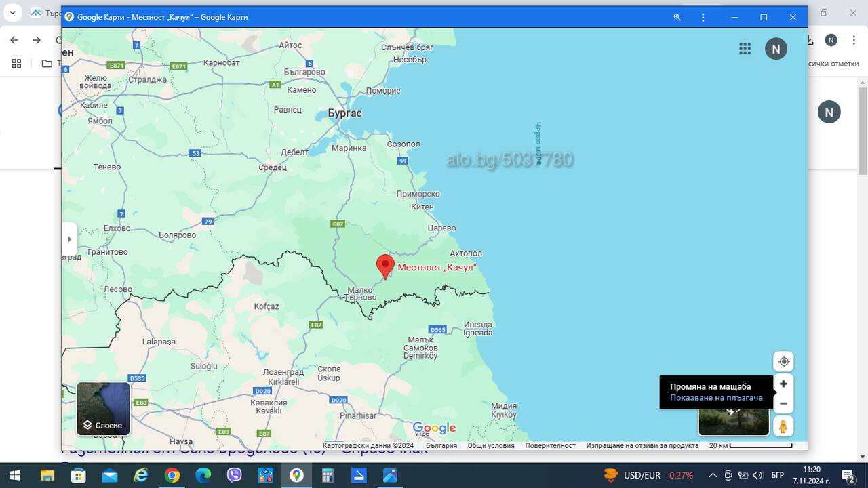Viewport: 868px width, 488px height.
Task: Click the Елхово town label
Action: tap(117, 228)
